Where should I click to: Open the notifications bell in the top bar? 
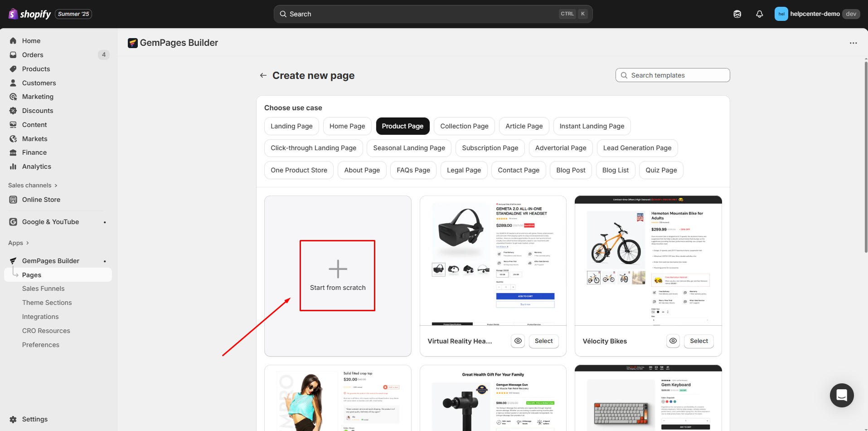pyautogui.click(x=759, y=14)
